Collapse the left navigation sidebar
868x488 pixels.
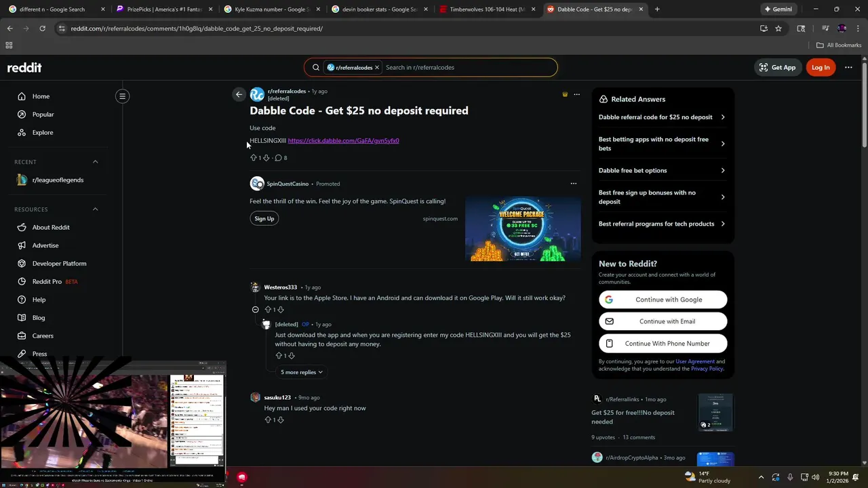coord(123,96)
